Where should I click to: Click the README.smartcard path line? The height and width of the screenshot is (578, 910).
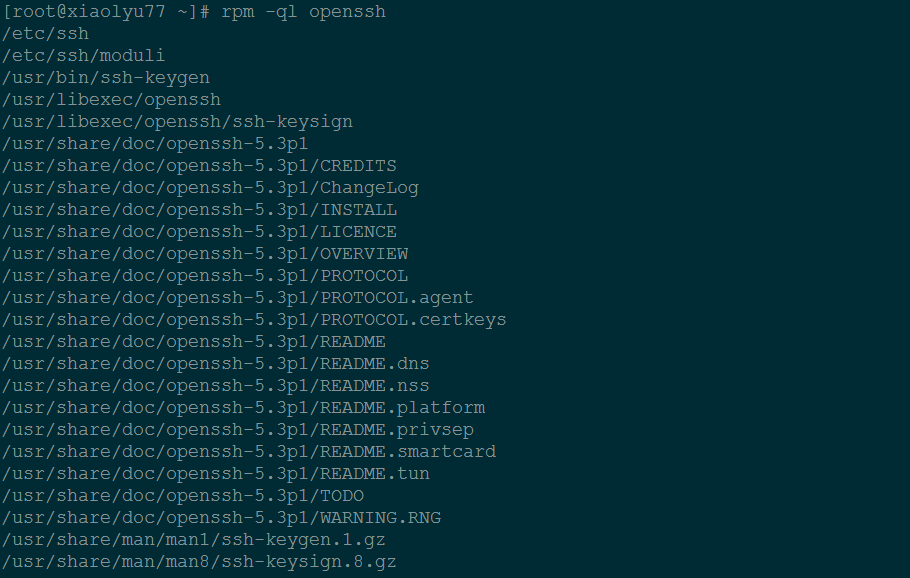tap(249, 452)
